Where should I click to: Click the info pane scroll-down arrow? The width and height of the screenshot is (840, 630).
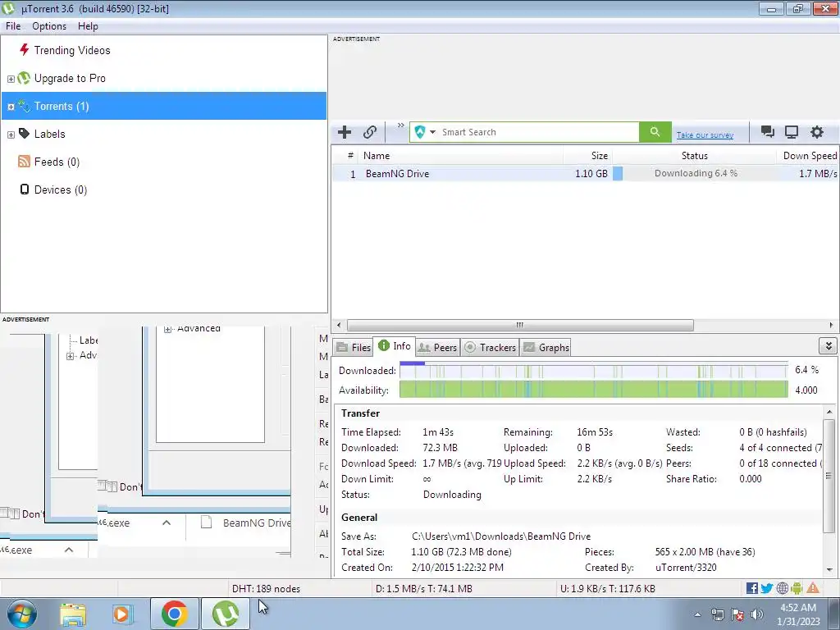829,569
